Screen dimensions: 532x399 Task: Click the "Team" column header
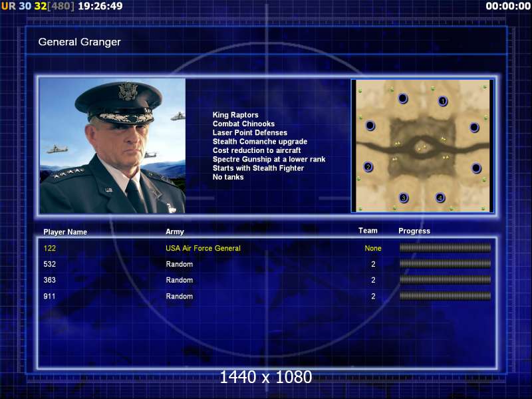(x=368, y=231)
